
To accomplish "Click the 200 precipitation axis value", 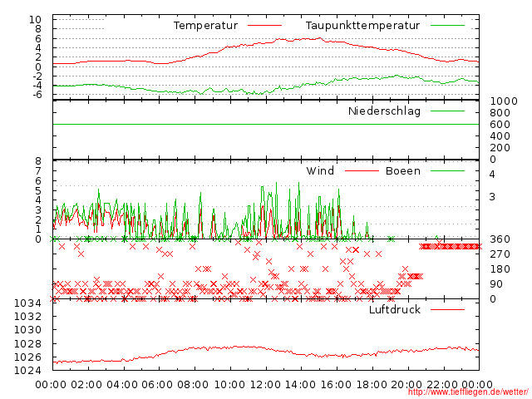I will [500, 148].
